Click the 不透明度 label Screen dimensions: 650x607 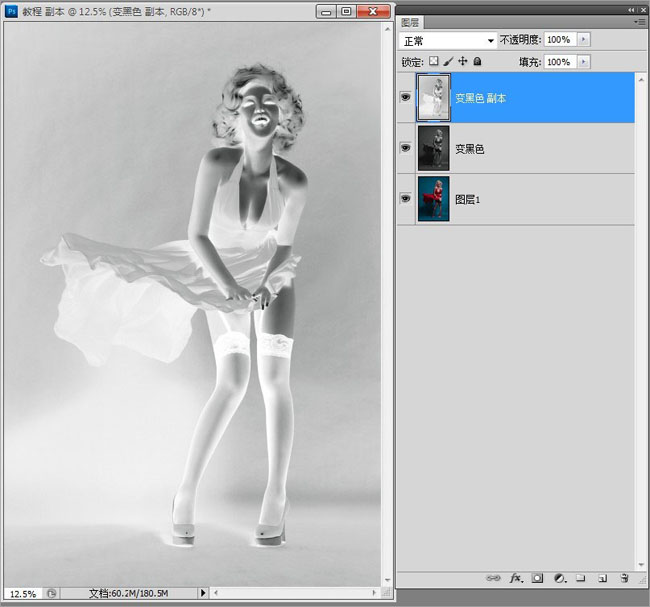tap(520, 40)
